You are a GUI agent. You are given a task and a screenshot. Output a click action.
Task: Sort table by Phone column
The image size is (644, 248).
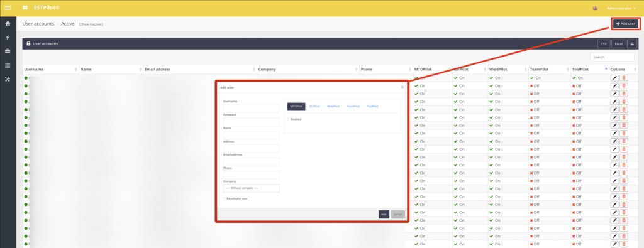click(386, 70)
